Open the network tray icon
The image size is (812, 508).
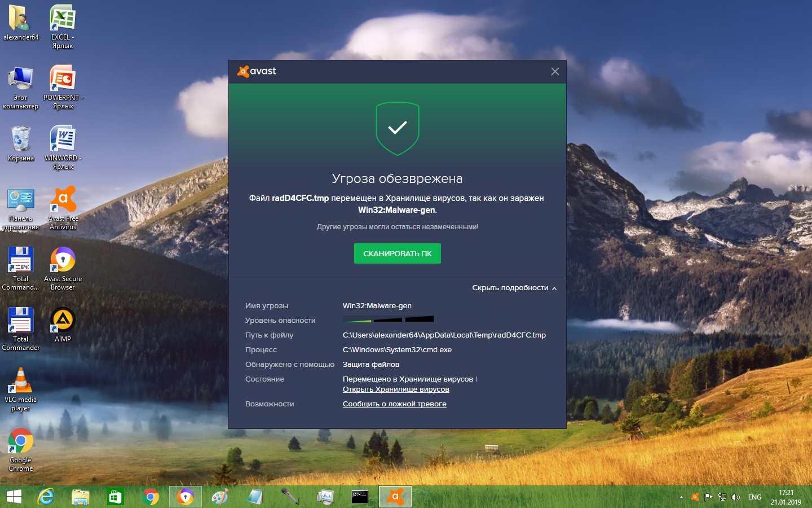722,497
